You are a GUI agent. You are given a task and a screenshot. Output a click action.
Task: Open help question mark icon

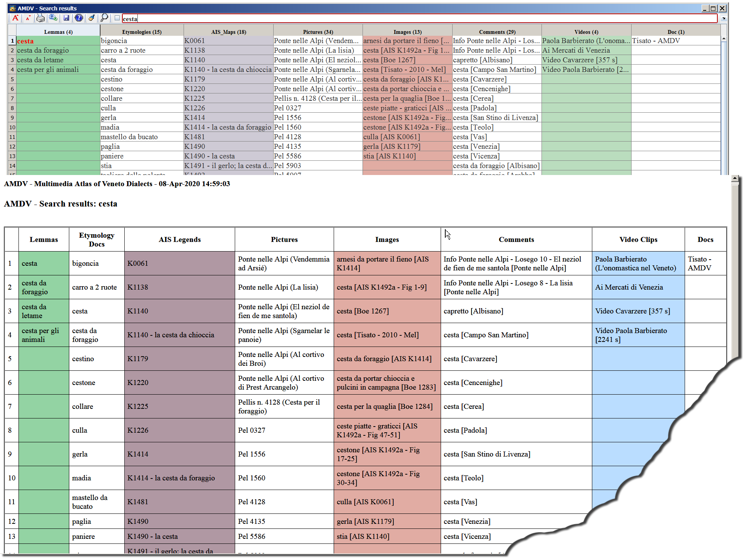[79, 18]
